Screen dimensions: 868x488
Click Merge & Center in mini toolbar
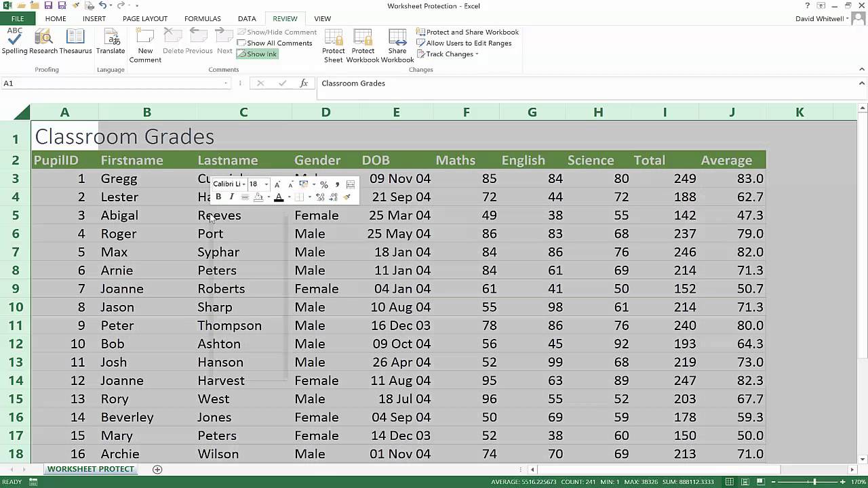click(351, 184)
